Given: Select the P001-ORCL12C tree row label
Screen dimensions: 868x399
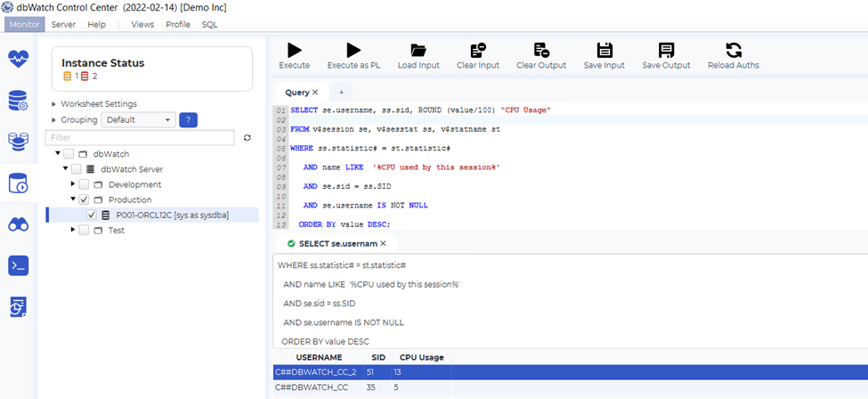Looking at the screenshot, I should pos(172,215).
